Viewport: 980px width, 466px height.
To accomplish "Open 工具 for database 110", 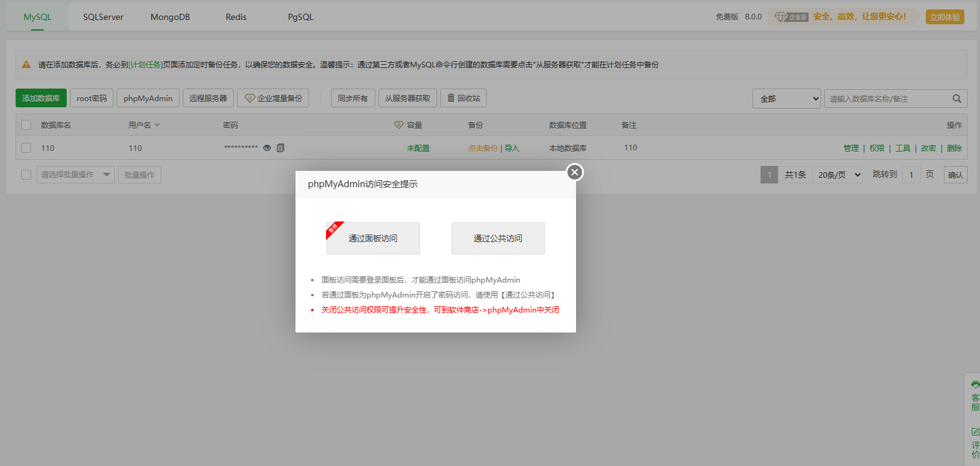I will tap(903, 148).
